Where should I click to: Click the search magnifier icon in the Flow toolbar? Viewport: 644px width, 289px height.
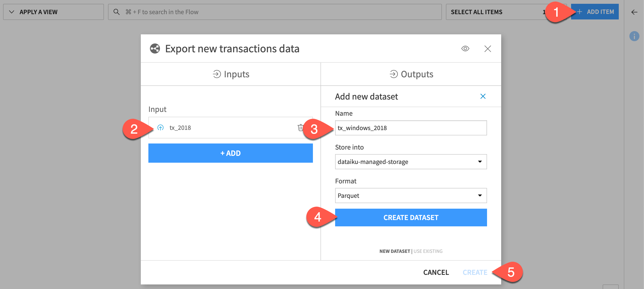(x=117, y=12)
